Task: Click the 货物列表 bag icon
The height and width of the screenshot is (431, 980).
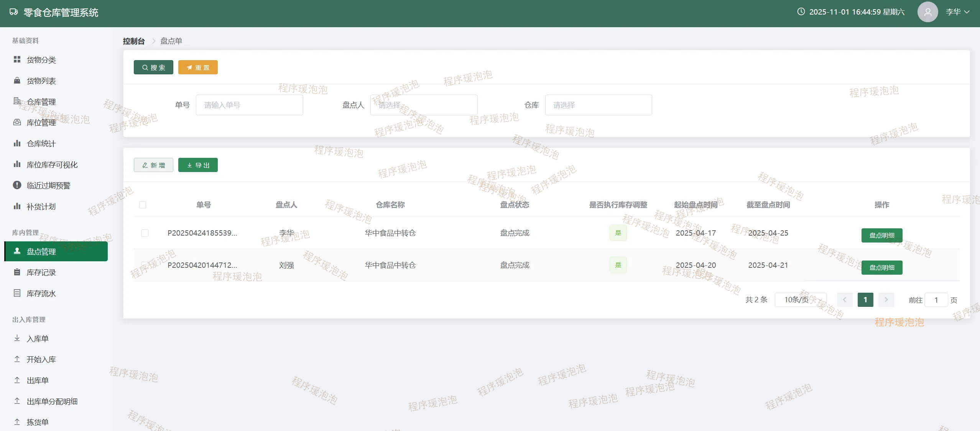Action: (17, 80)
